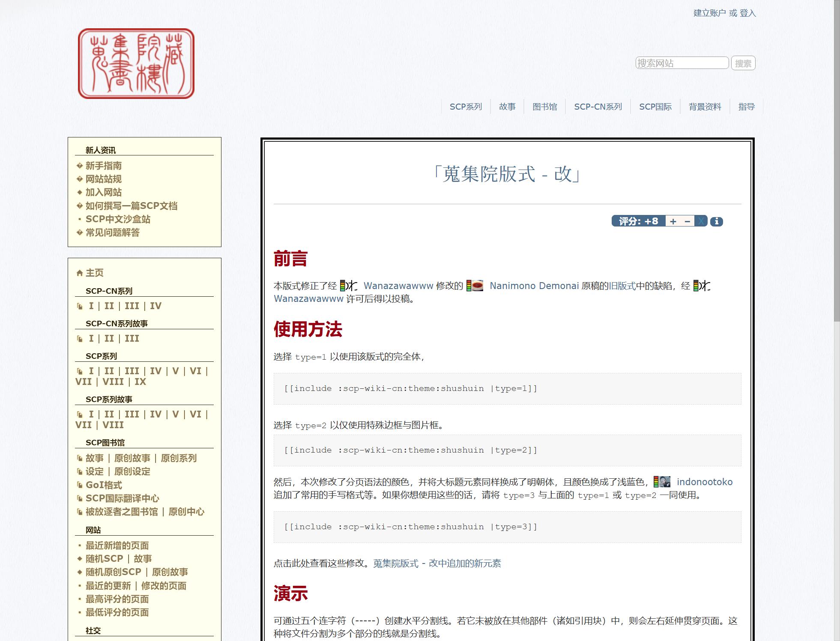Open the 新手指南 sidebar link

click(x=104, y=166)
